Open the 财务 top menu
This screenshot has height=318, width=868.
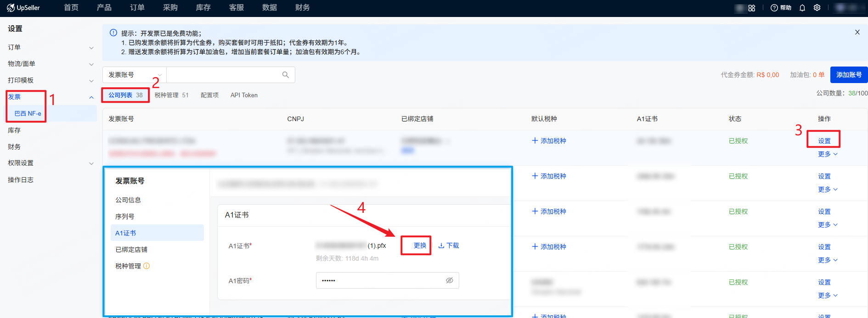click(x=302, y=8)
